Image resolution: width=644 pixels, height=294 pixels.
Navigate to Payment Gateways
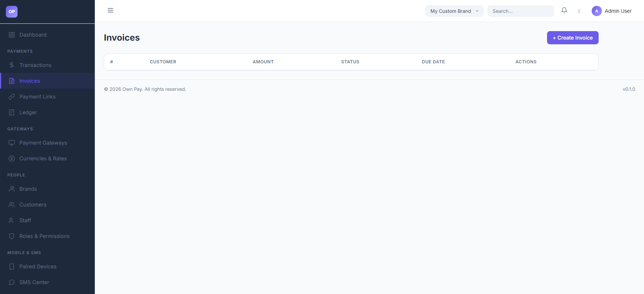(x=48, y=143)
